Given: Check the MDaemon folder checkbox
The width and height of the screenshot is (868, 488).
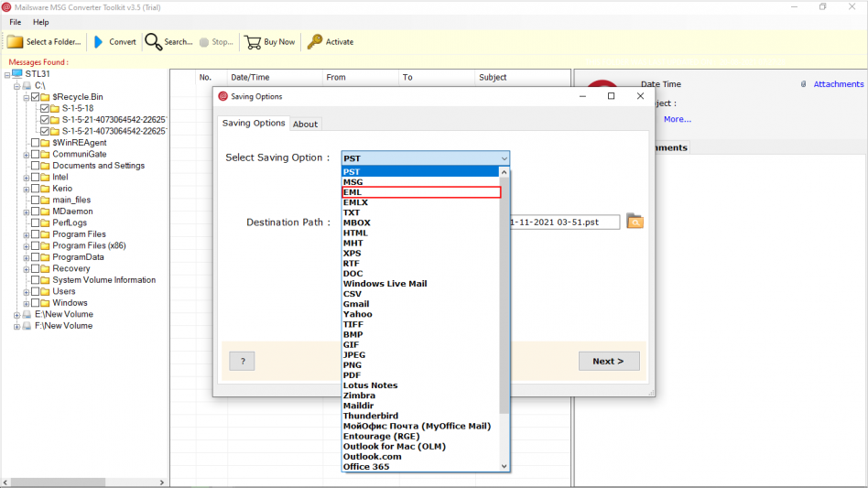Looking at the screenshot, I should click(x=36, y=211).
